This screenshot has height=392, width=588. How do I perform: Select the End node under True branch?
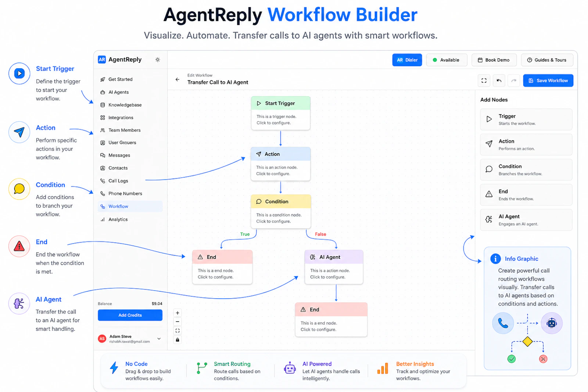tap(222, 267)
